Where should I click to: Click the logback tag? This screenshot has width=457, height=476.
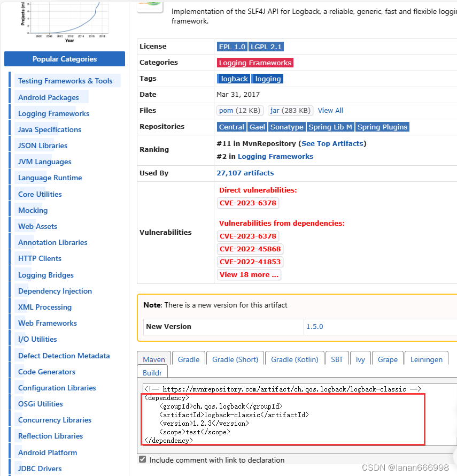point(234,79)
